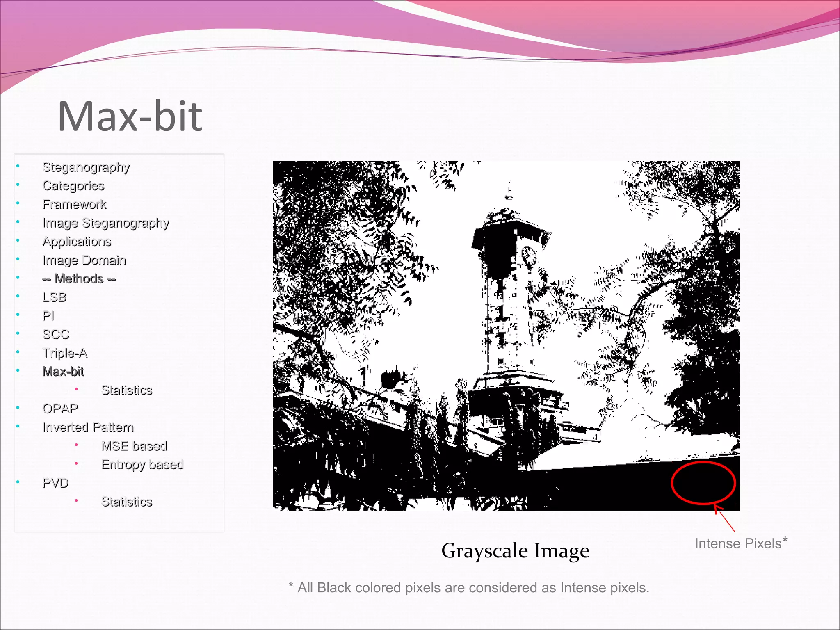The image size is (840, 630).
Task: Select 'Categories' in the outline list
Action: point(74,186)
